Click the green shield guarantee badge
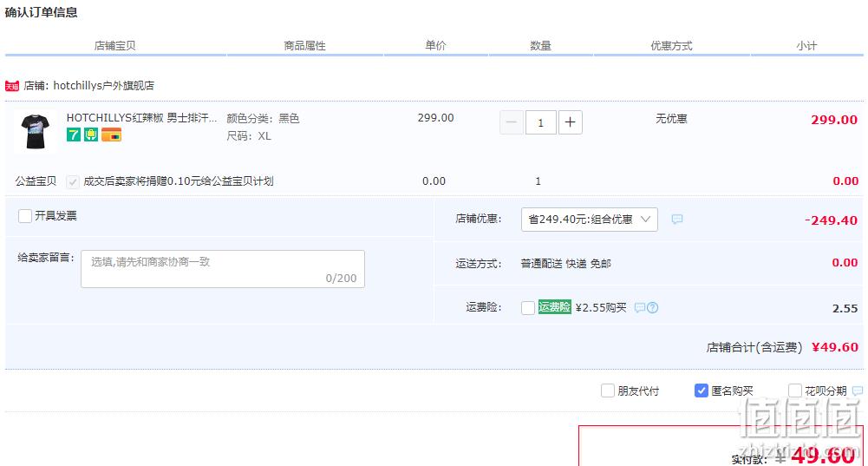Image resolution: width=868 pixels, height=466 pixels. point(91,135)
